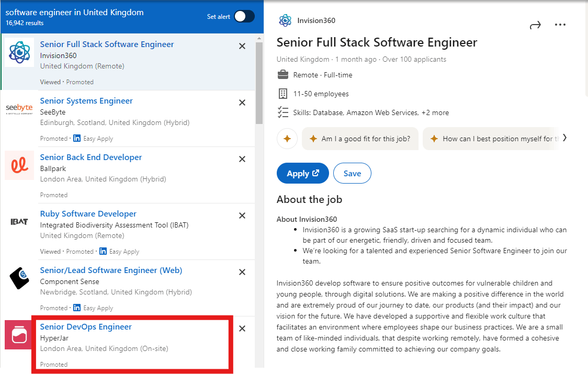
Task: Open the three-dot more options menu
Action: (560, 25)
